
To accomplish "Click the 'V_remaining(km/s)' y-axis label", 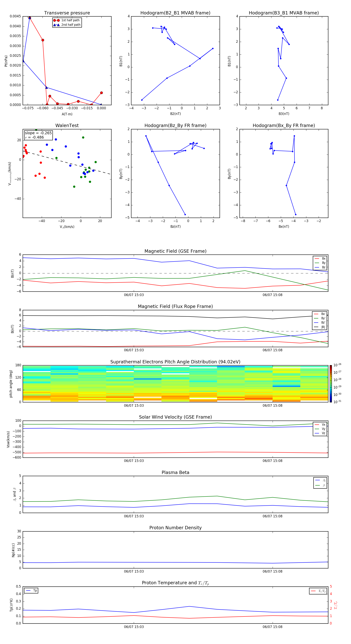I will point(10,173).
